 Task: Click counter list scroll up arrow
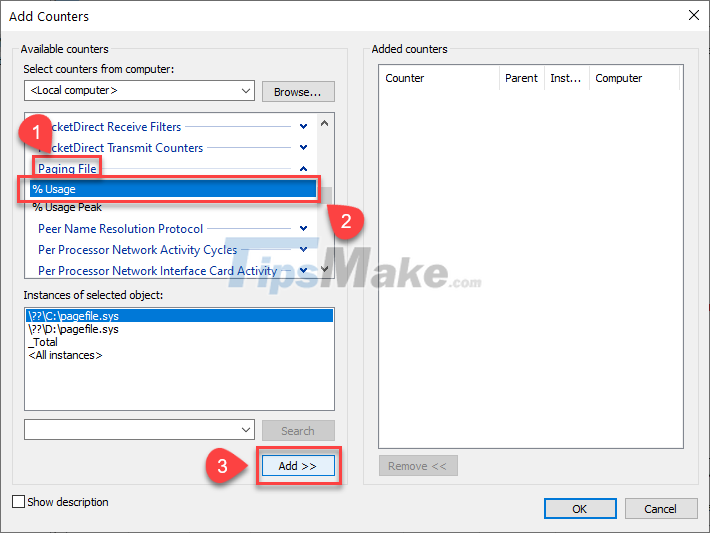324,123
